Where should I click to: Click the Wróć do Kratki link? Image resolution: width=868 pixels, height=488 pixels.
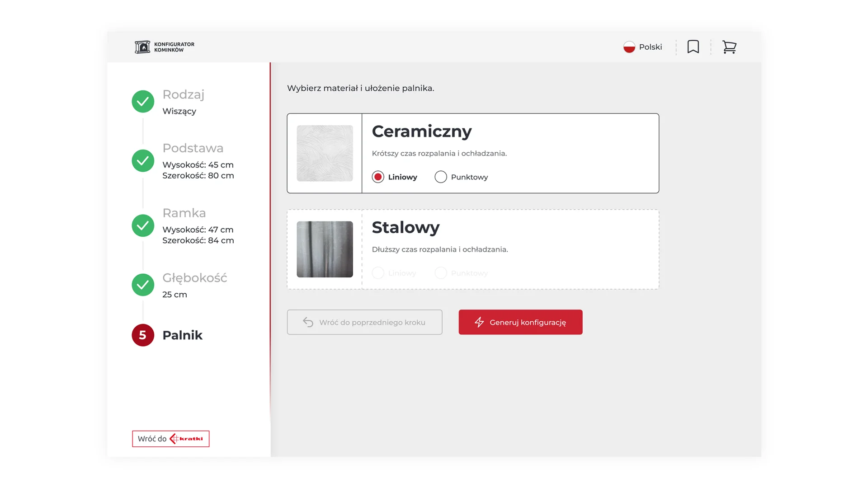(170, 439)
